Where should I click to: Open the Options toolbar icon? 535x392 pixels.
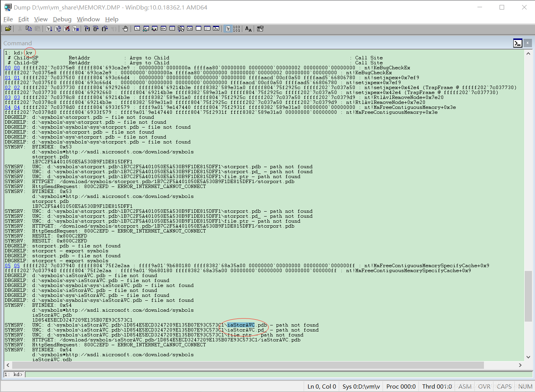[260, 29]
